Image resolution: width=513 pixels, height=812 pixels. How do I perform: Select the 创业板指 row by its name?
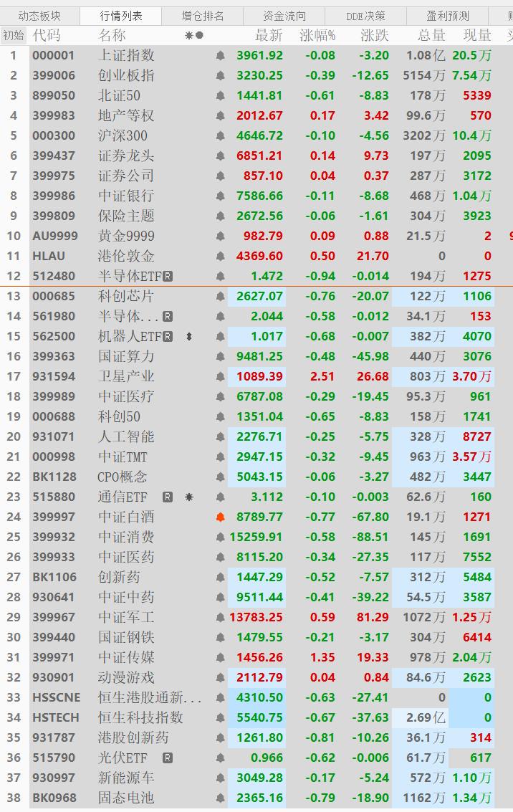[x=126, y=75]
